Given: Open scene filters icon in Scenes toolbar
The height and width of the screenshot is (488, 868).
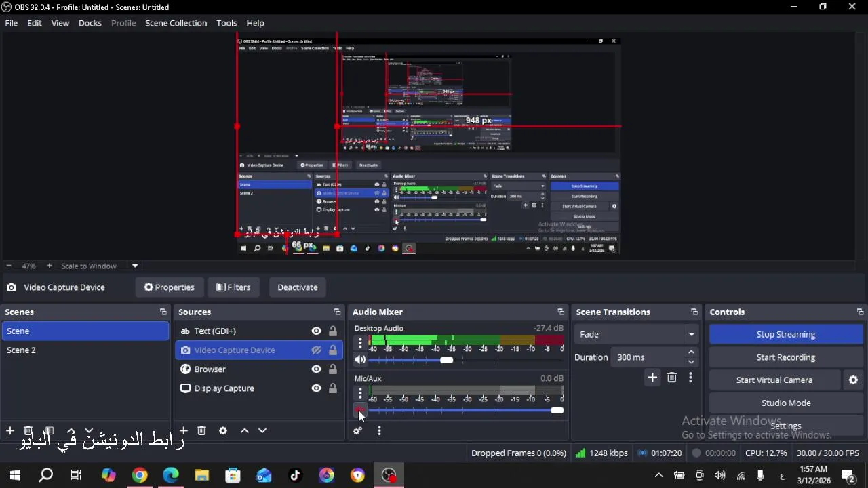Looking at the screenshot, I should [x=50, y=431].
